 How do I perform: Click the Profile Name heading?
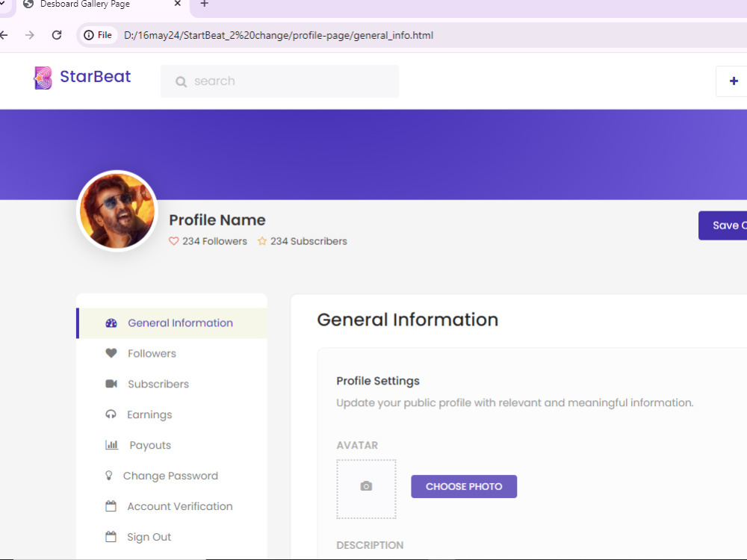tap(217, 220)
